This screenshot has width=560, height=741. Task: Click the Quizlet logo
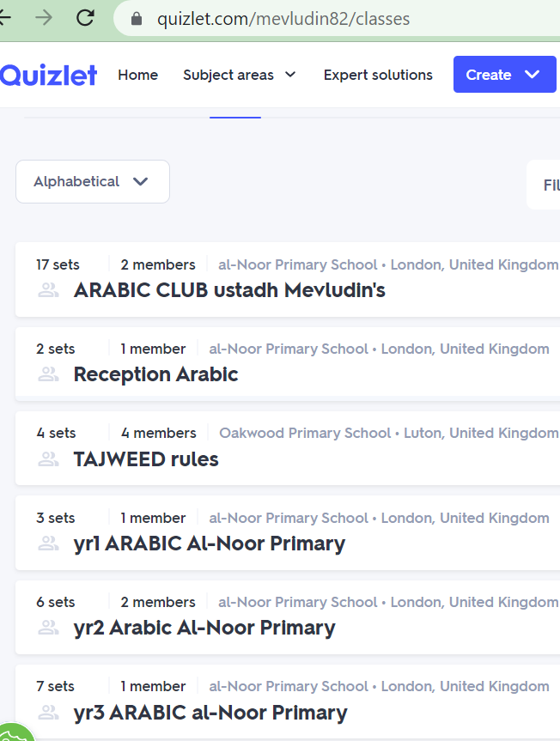(x=48, y=76)
